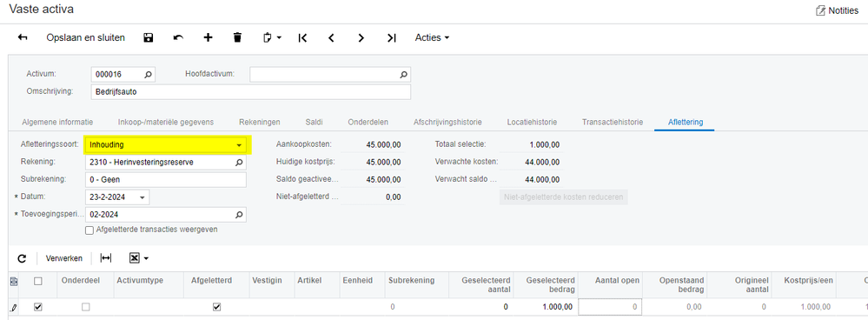Click the clipboard copy-paste icon
This screenshot has width=868, height=320.
pos(268,37)
